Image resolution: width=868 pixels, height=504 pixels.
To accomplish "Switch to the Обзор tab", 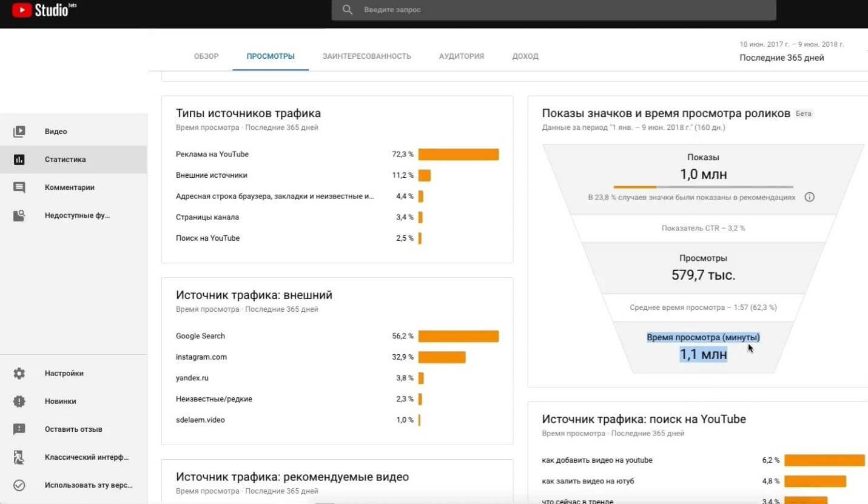I will click(x=206, y=56).
